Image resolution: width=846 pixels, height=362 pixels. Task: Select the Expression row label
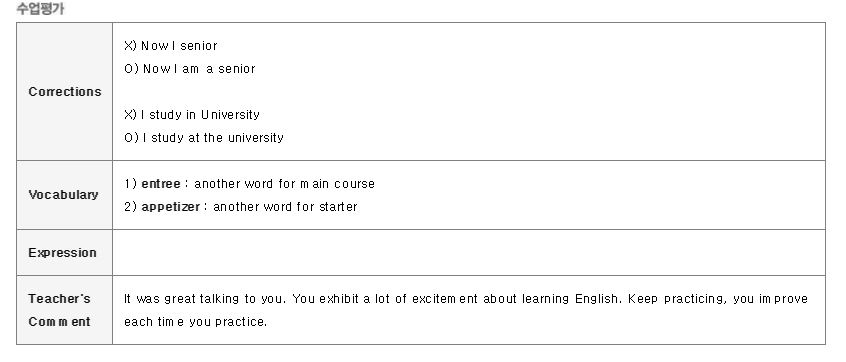coord(63,252)
